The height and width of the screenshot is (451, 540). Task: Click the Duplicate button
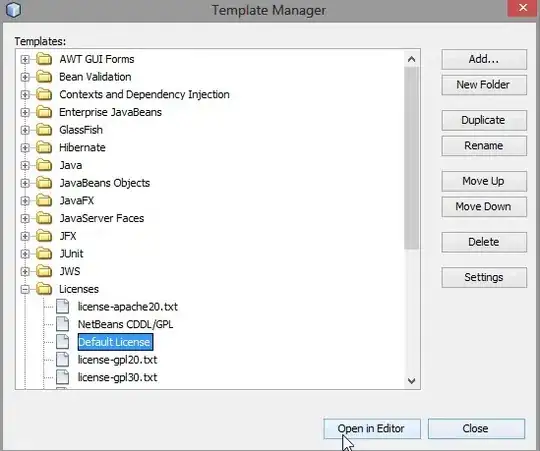click(x=484, y=120)
